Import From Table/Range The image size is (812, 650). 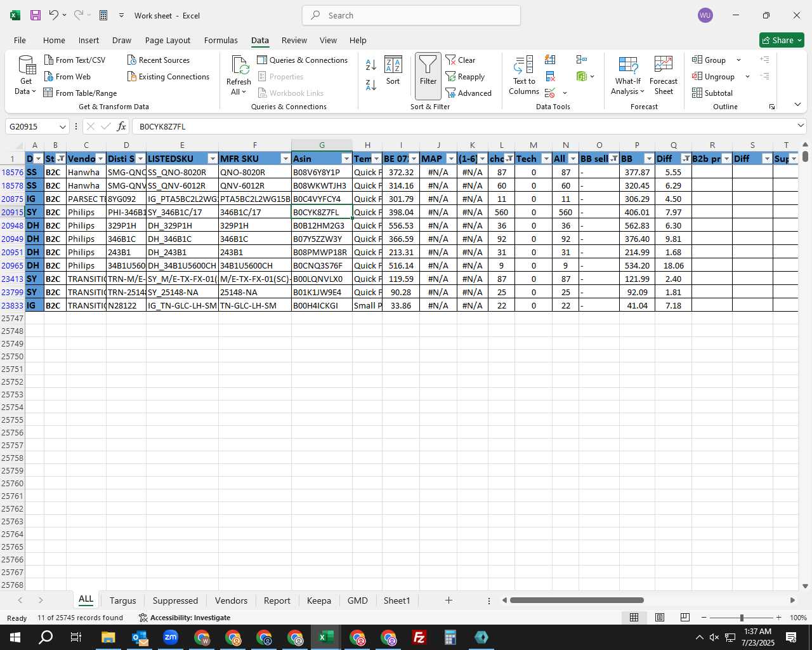(x=80, y=93)
